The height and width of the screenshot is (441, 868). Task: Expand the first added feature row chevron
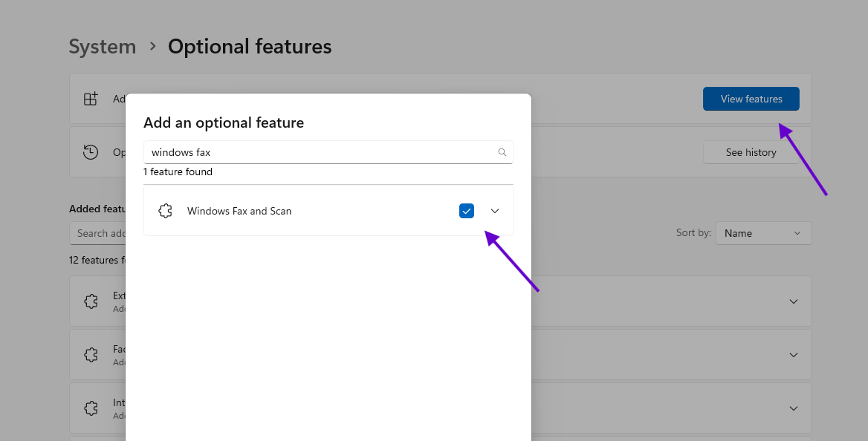pyautogui.click(x=794, y=301)
